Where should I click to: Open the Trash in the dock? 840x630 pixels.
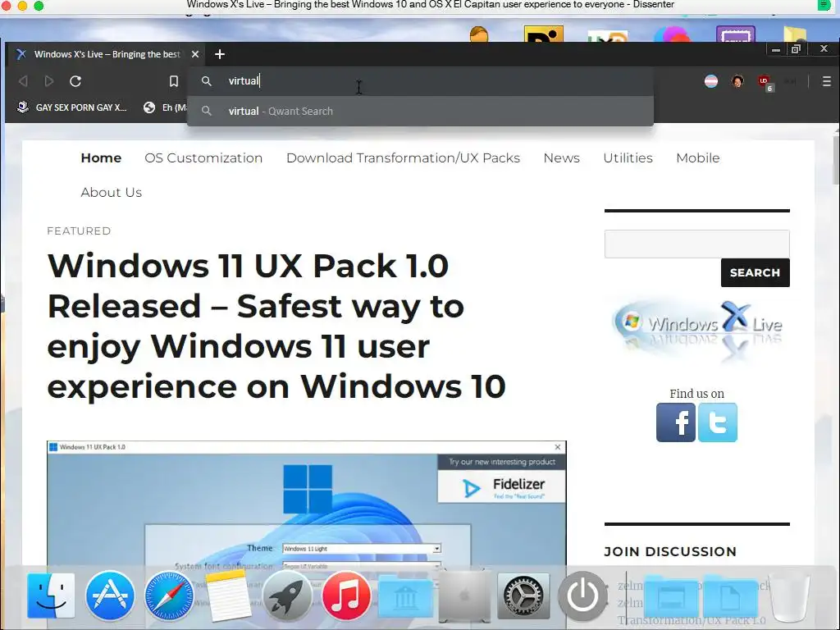790,596
